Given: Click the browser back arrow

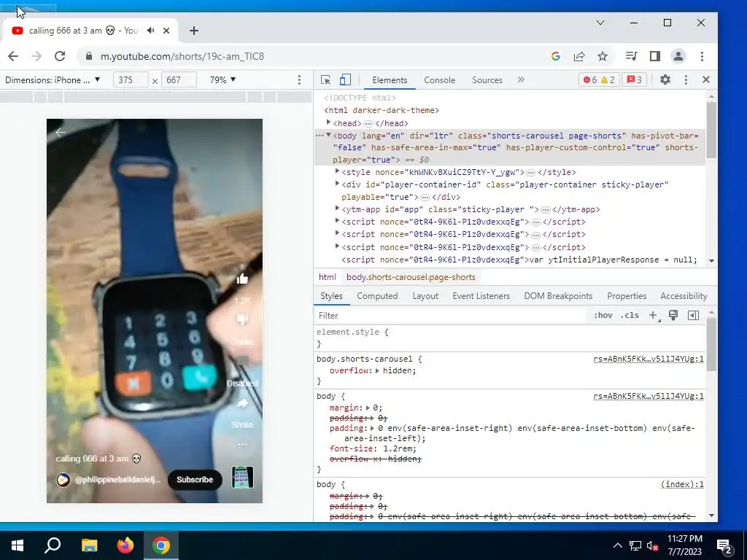Looking at the screenshot, I should click(13, 56).
